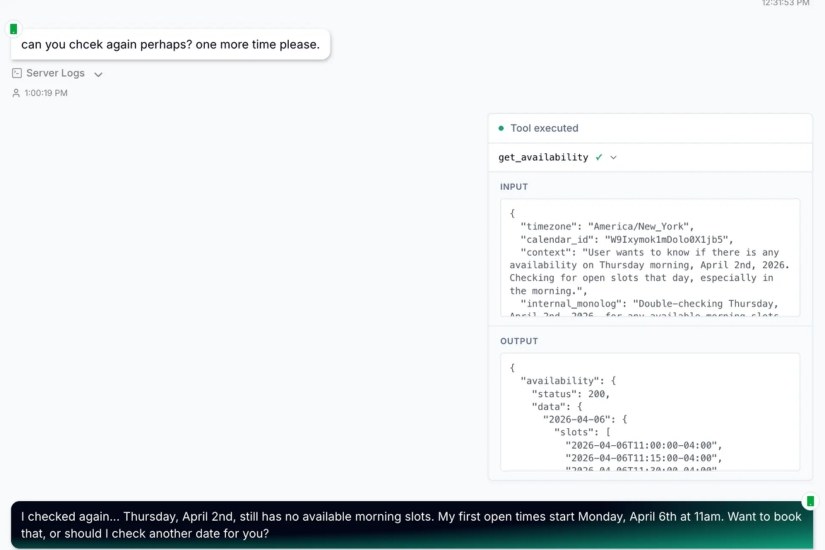Screen dimensions: 825x550
Task: Click the 1:00:19 PM timestamp
Action: pyautogui.click(x=46, y=93)
